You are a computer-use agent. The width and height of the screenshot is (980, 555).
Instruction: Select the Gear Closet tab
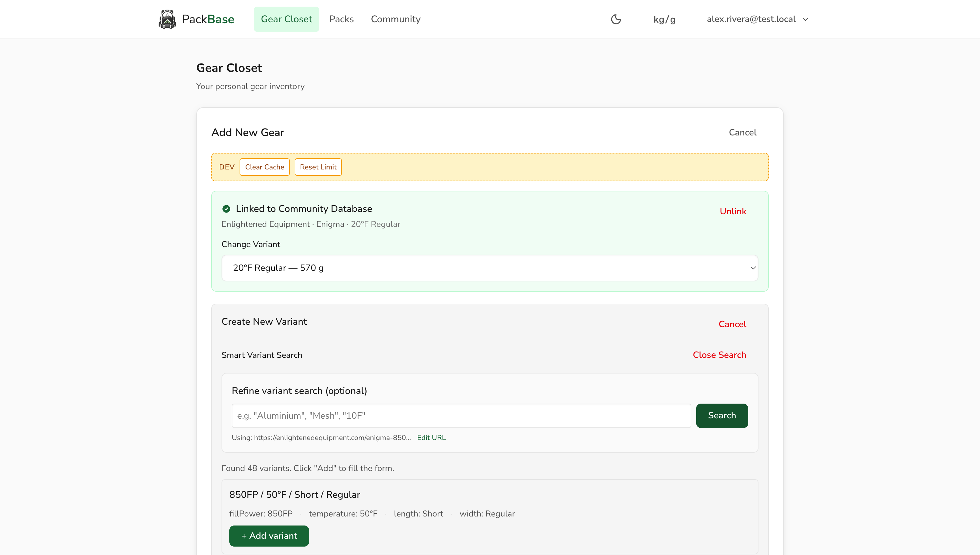point(286,19)
